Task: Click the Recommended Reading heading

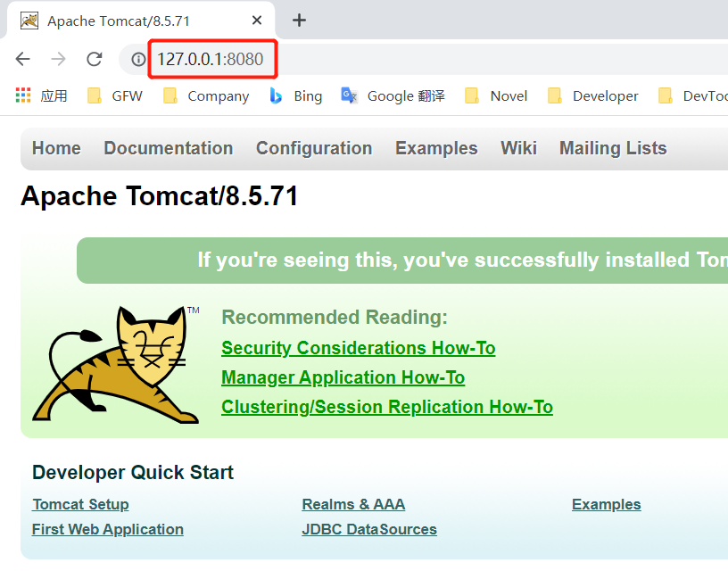Action: click(x=335, y=317)
